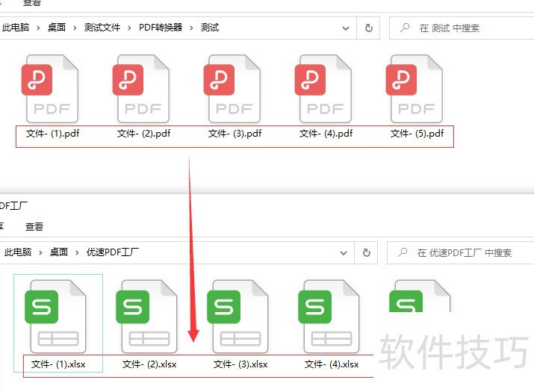Select the 文件- (1).xlsx spreadsheet icon
The width and height of the screenshot is (534, 392).
pyautogui.click(x=55, y=317)
